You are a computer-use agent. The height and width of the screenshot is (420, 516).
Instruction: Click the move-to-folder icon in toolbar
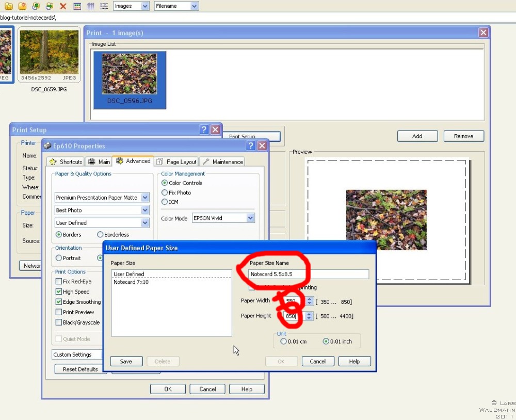pos(50,6)
